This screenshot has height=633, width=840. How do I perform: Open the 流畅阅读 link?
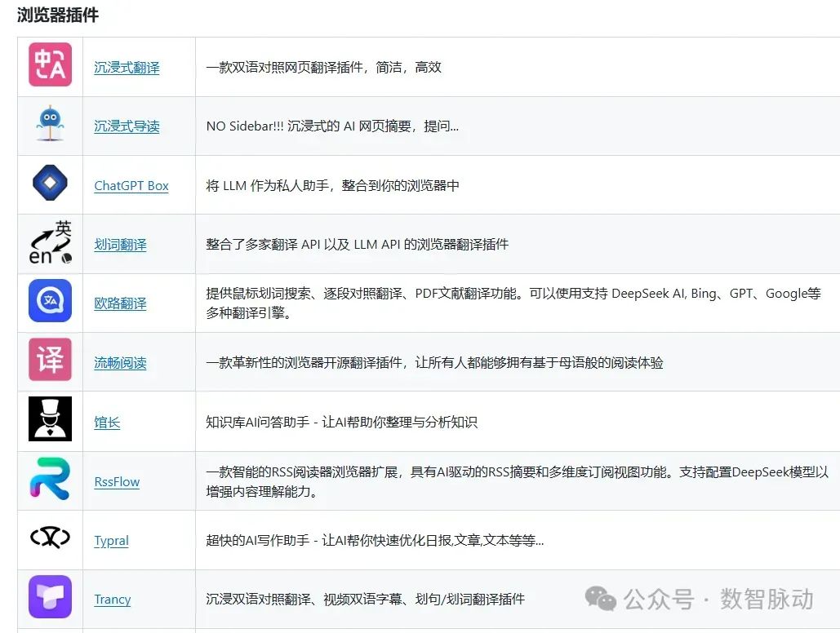point(121,363)
